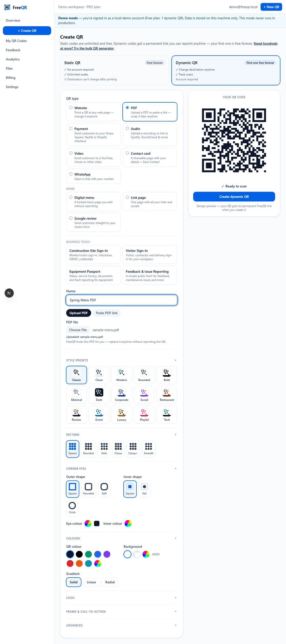
Task: Select the Clean style preset
Action: pos(99,375)
